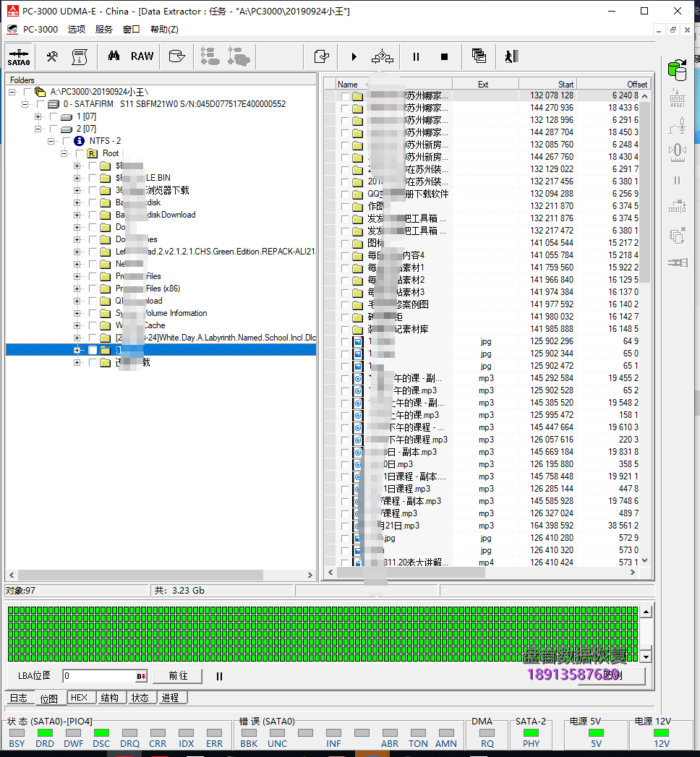Viewport: 700px width, 757px height.
Task: Click the step/branch arrows toolbar icon
Action: point(383,56)
